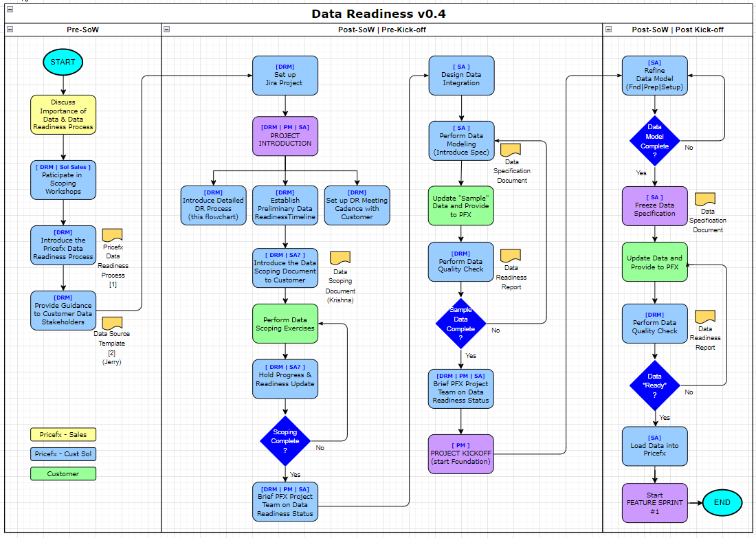Select the PROJECT KICKOFF box
The width and height of the screenshot is (756, 538).
click(461, 453)
